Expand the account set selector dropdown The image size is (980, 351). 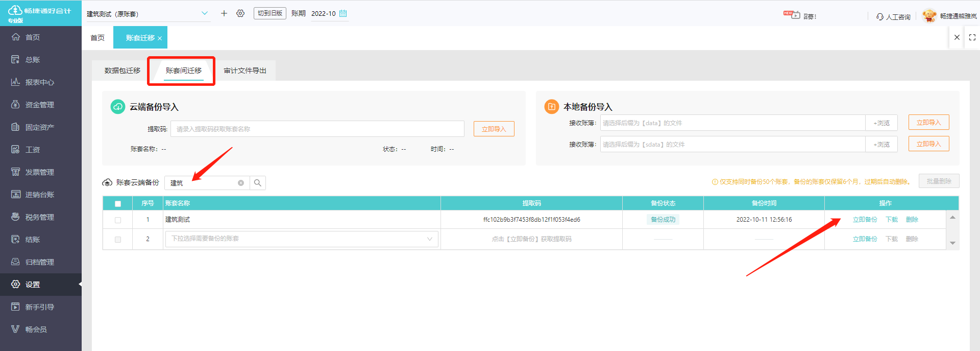205,13
